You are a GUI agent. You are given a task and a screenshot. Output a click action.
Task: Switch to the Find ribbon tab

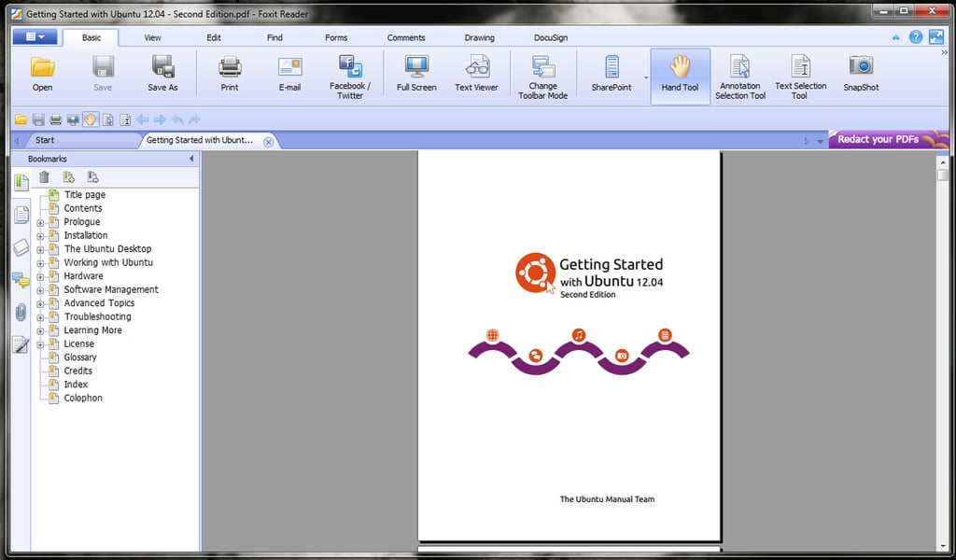pos(274,37)
